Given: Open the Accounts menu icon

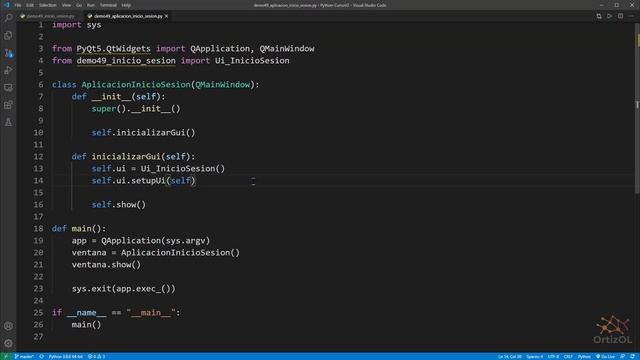Looking at the screenshot, I should (x=8, y=326).
